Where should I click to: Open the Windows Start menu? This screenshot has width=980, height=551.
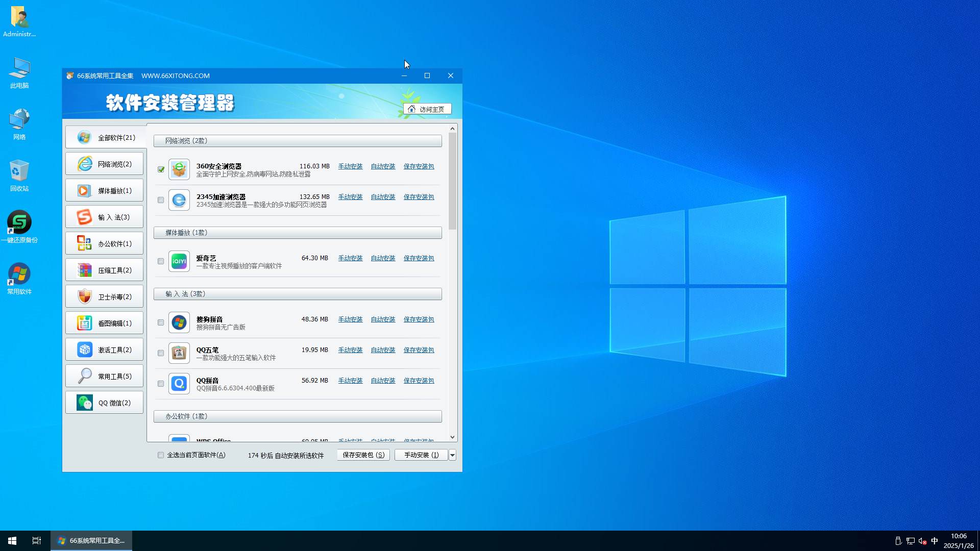point(12,541)
